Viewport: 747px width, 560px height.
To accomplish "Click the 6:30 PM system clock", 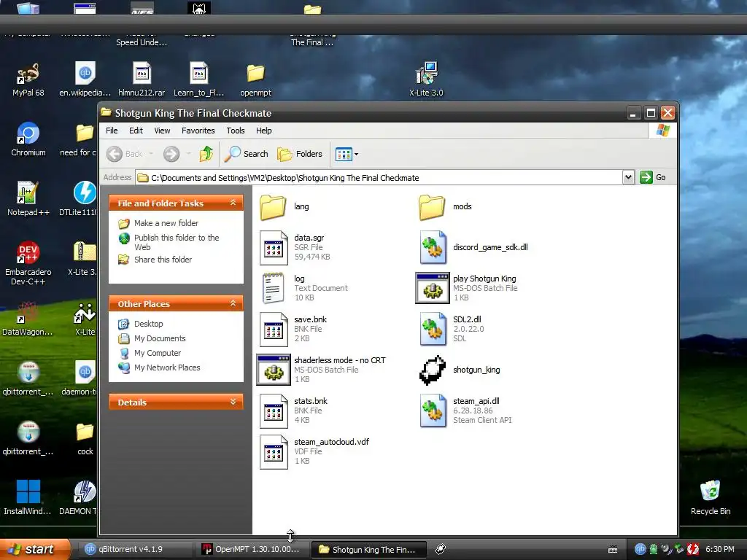I will click(x=720, y=549).
